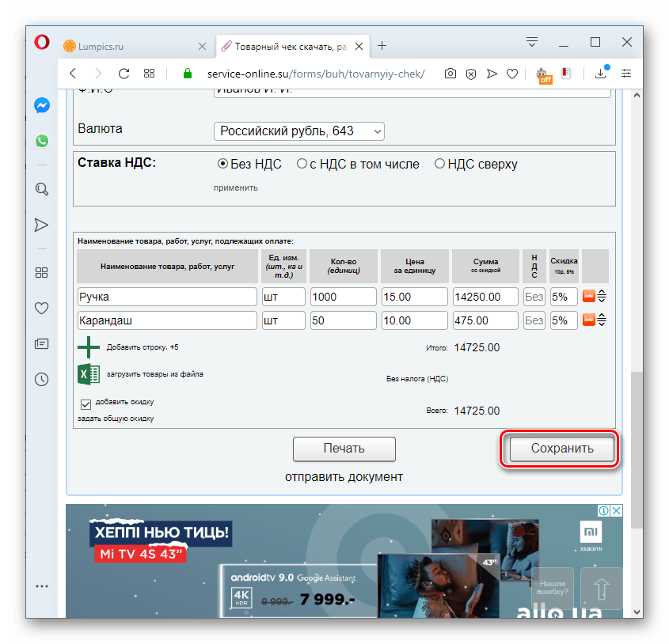Viewport: 669px width, 644px height.
Task: Click the 'отправить документ' link
Action: (x=344, y=476)
